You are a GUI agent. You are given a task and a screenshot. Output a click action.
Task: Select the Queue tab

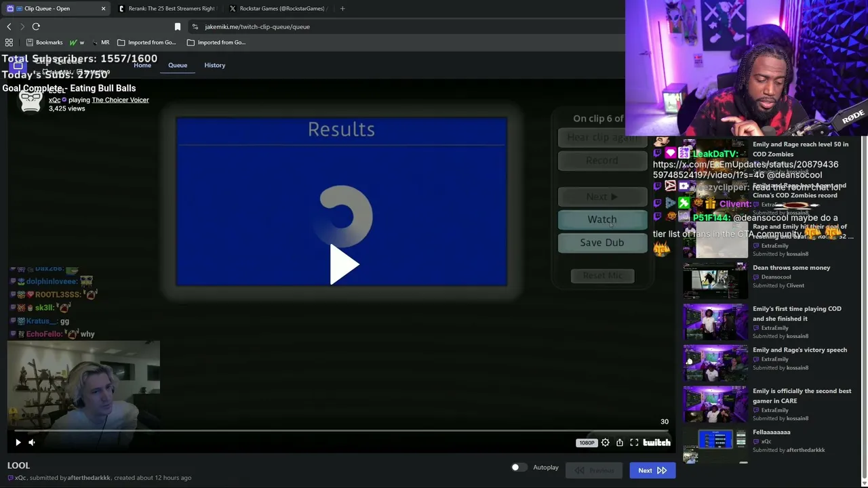178,65
